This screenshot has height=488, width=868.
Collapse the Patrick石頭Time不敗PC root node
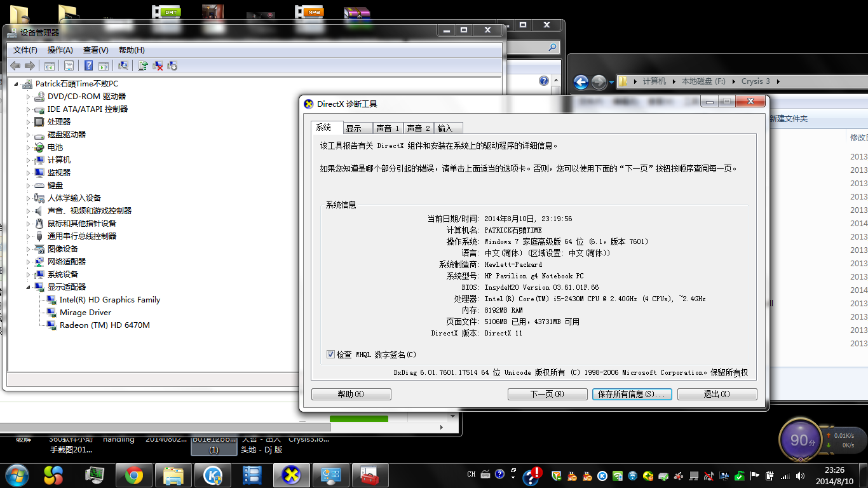click(16, 84)
